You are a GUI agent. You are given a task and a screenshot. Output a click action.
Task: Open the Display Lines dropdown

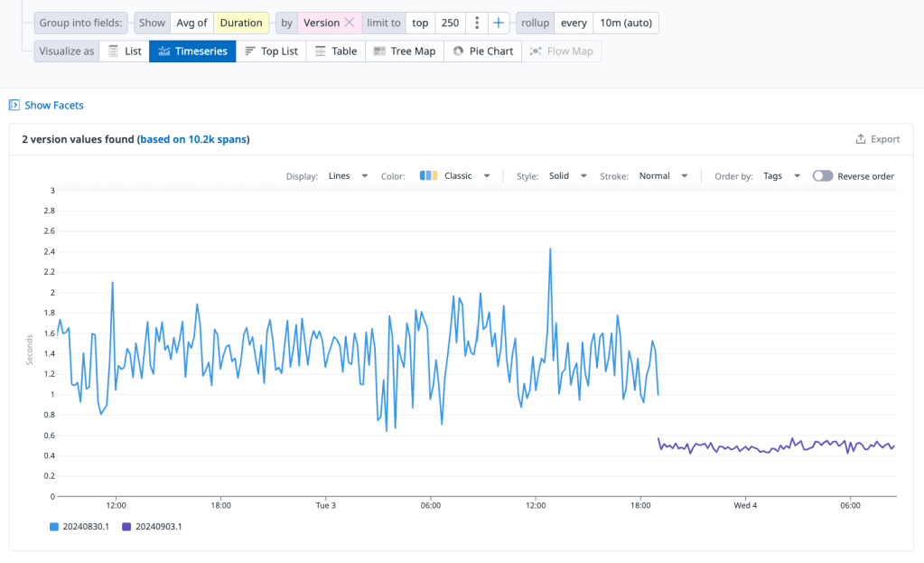pyautogui.click(x=348, y=176)
